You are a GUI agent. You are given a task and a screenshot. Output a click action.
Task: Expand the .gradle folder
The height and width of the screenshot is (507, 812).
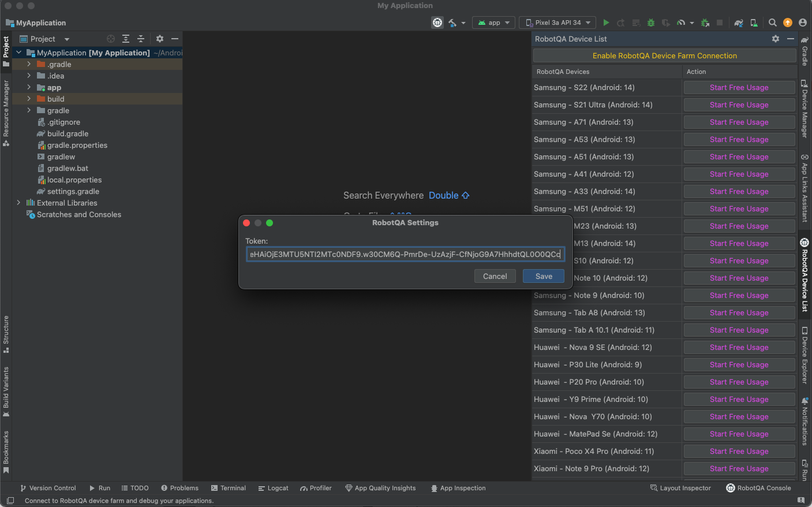click(x=29, y=64)
